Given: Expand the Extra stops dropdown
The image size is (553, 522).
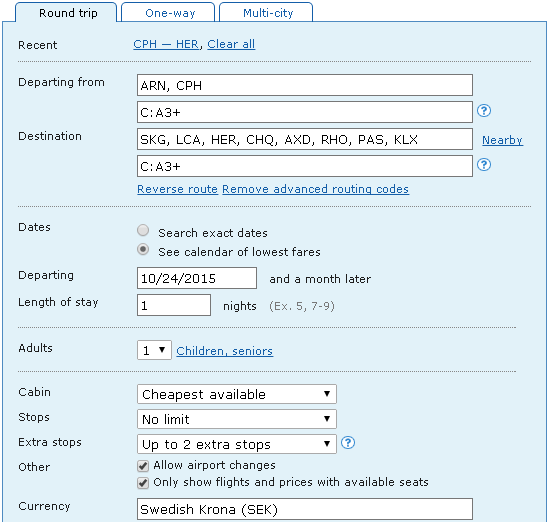Looking at the screenshot, I should click(237, 444).
